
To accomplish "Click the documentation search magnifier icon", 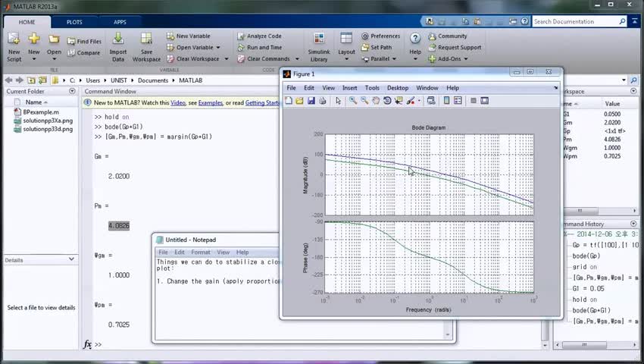I will (x=622, y=21).
